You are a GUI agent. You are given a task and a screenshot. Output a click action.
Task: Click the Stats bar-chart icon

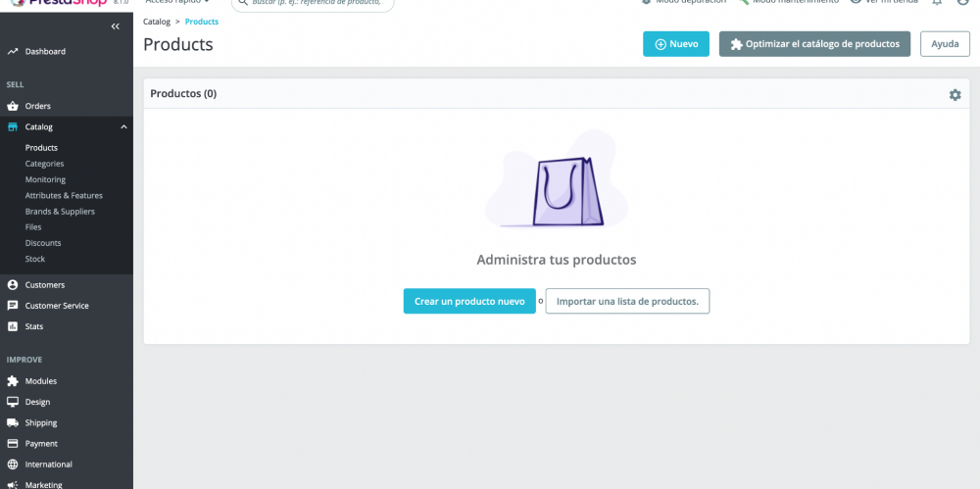pos(13,326)
